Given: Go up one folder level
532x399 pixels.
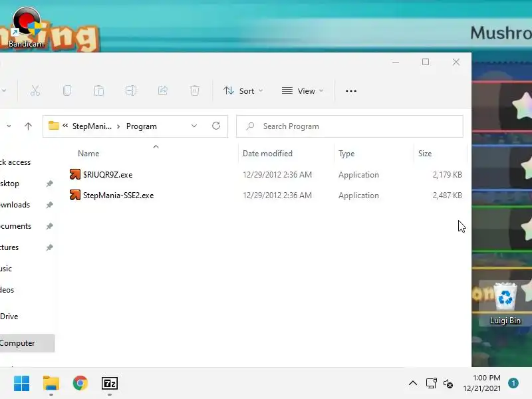Looking at the screenshot, I should [x=28, y=126].
